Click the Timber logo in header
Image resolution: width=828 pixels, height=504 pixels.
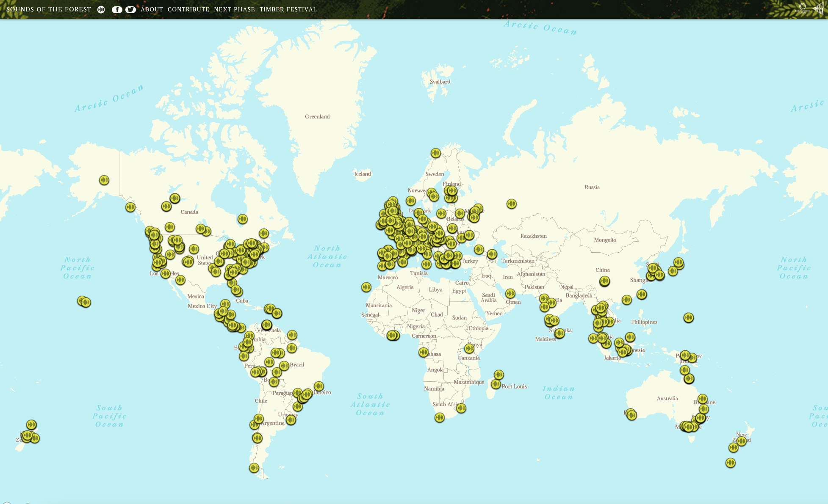point(819,8)
